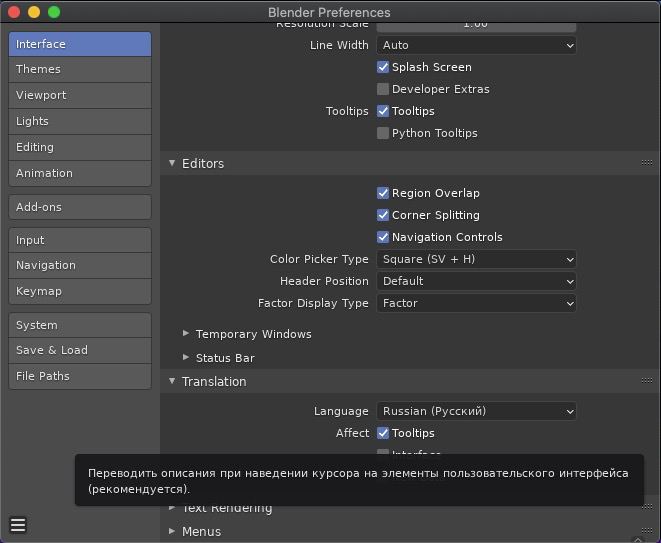The width and height of the screenshot is (661, 543).
Task: Grab the Translation panel drag handle
Action: click(647, 381)
